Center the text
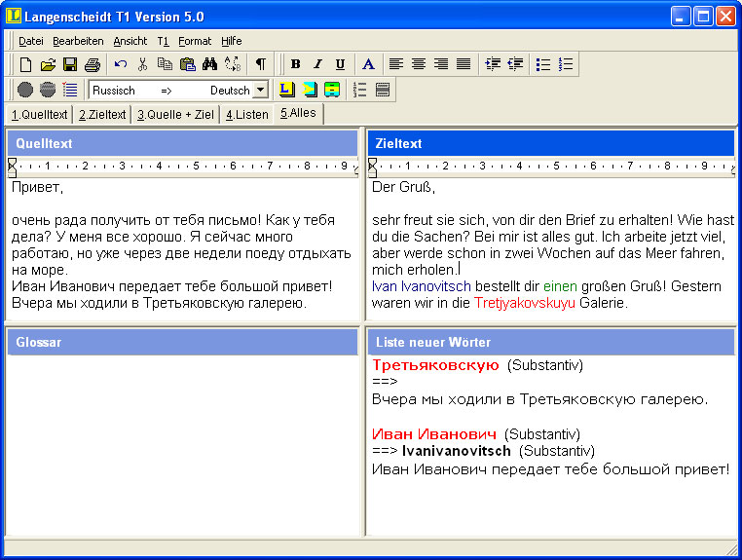Image resolution: width=742 pixels, height=560 pixels. [419, 64]
